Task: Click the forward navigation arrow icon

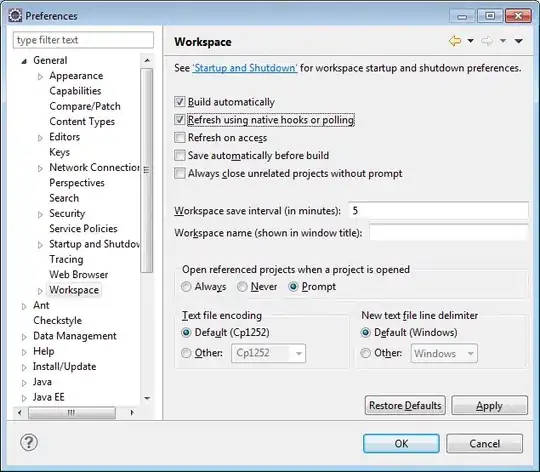Action: pyautogui.click(x=487, y=41)
